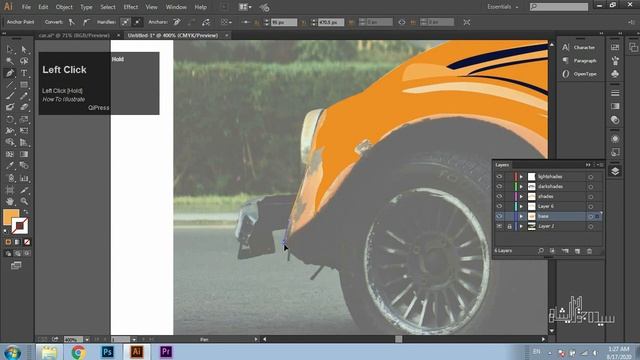640x360 pixels.
Task: Open the Paragraph panel
Action: 580,61
